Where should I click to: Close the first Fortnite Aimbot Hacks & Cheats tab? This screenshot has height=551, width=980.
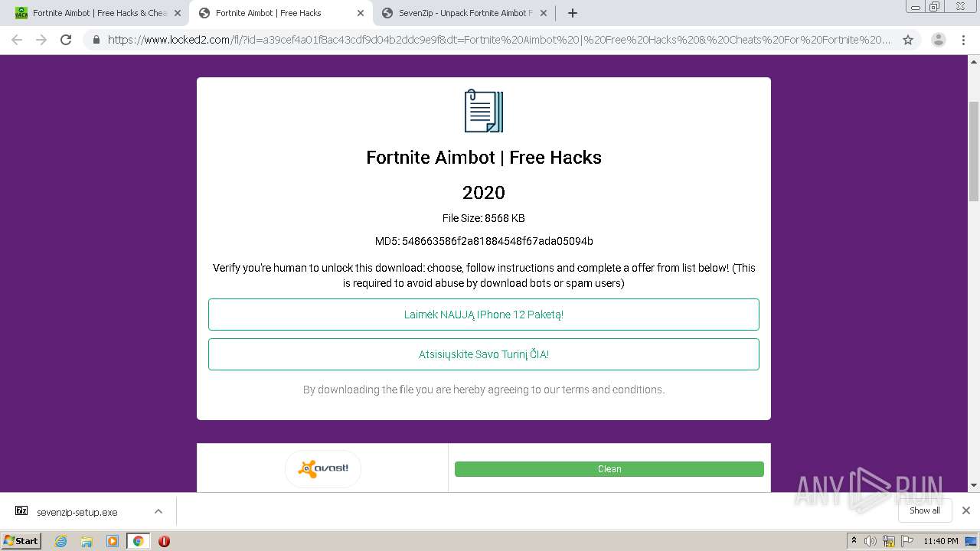point(177,13)
